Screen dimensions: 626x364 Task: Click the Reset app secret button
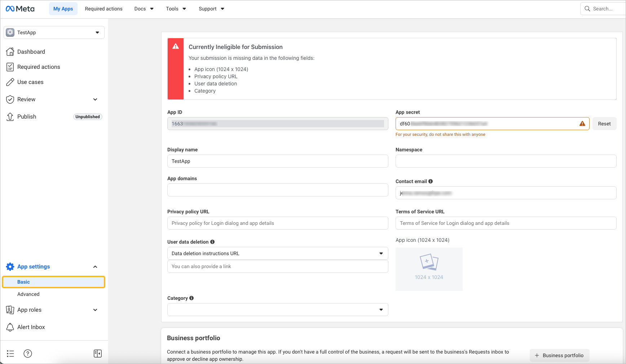[x=604, y=124]
